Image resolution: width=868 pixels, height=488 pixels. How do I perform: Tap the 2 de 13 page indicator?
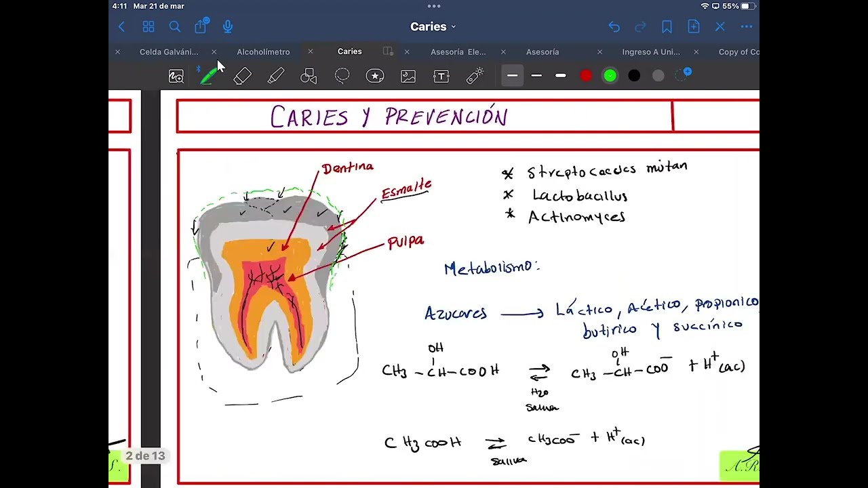tap(145, 455)
